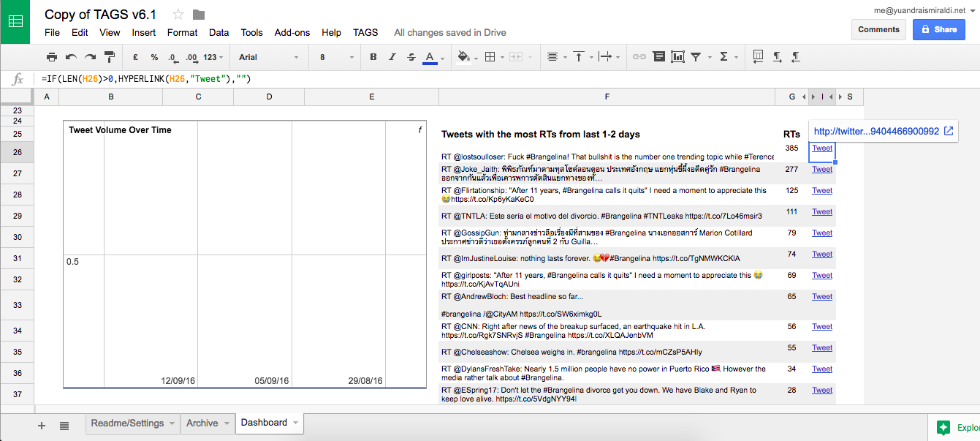
Task: Open the Insert menu
Action: (x=143, y=32)
